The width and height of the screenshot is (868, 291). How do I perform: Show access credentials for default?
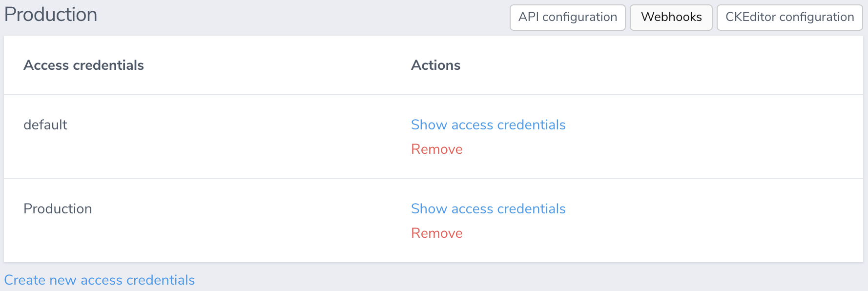point(488,125)
